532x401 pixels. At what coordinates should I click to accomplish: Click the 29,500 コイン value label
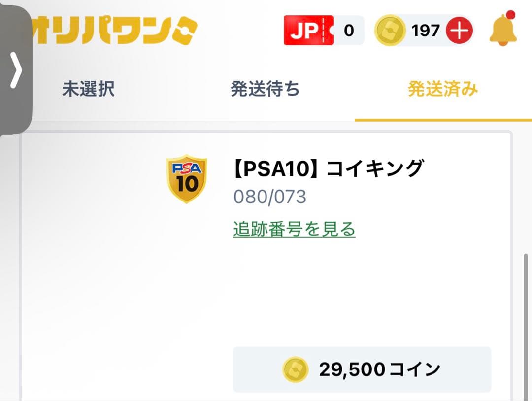tap(379, 369)
